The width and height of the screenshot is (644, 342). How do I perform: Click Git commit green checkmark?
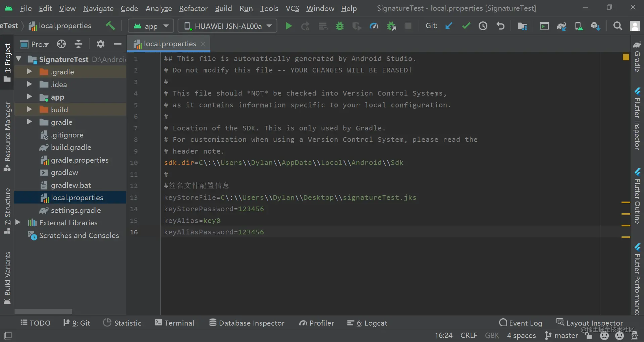tap(466, 26)
